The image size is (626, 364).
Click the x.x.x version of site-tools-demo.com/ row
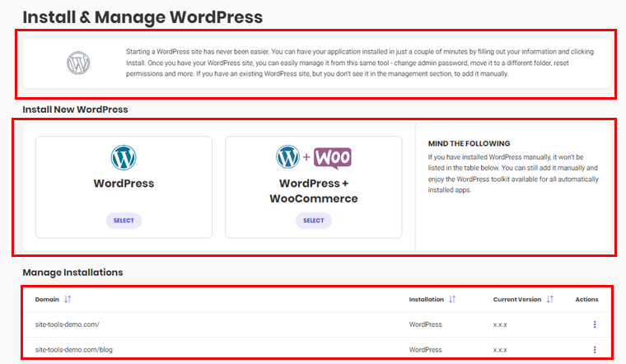click(500, 325)
